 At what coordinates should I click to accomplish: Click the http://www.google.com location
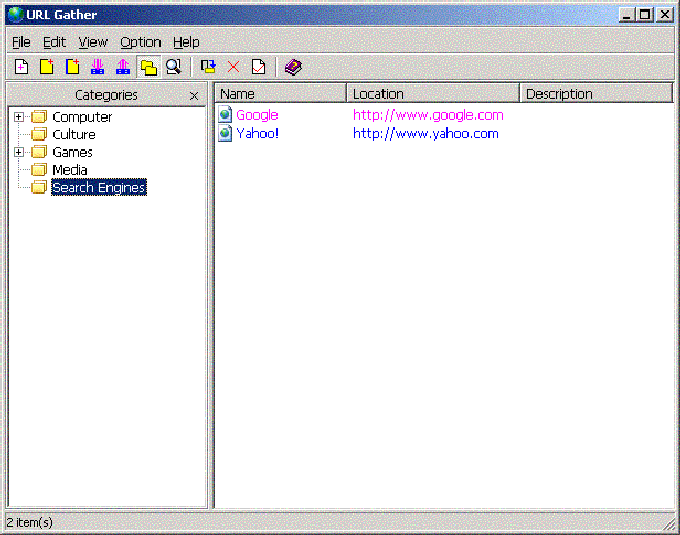428,115
